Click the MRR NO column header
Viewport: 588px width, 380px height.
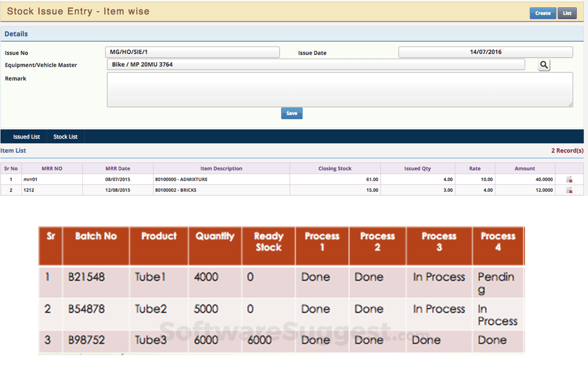click(x=52, y=169)
